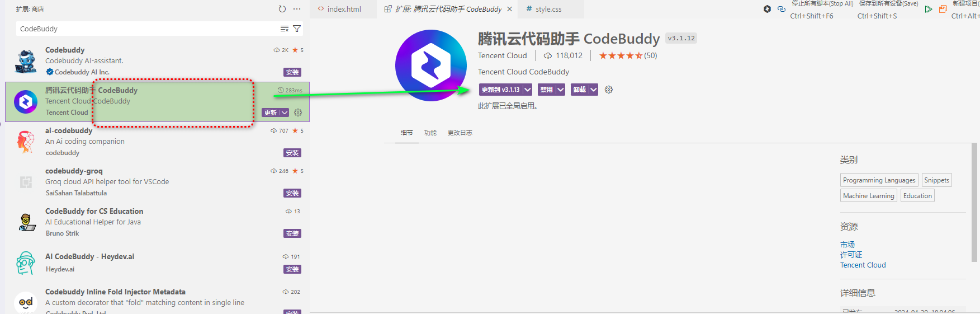Install the codebuddy-groq extension
The image size is (980, 314).
pos(292,193)
